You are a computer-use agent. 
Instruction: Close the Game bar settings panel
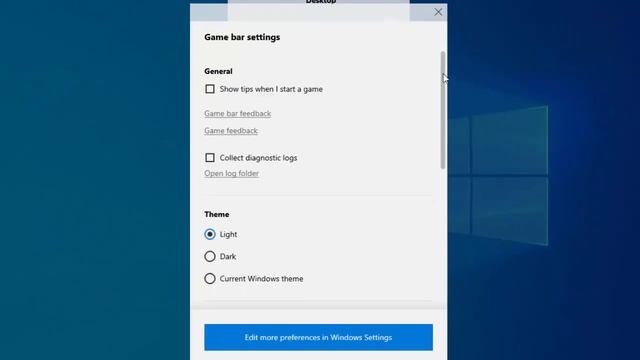[x=438, y=12]
